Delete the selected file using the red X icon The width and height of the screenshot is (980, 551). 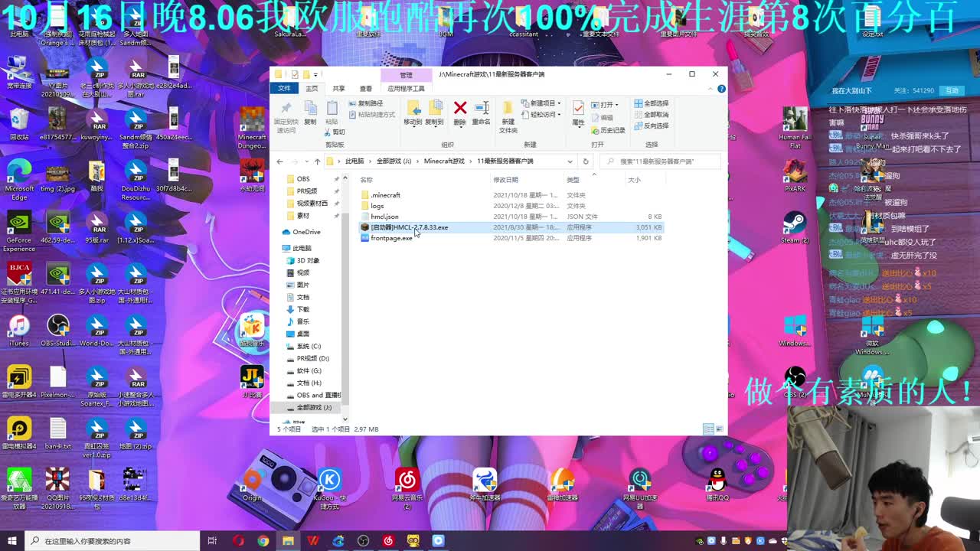click(459, 109)
